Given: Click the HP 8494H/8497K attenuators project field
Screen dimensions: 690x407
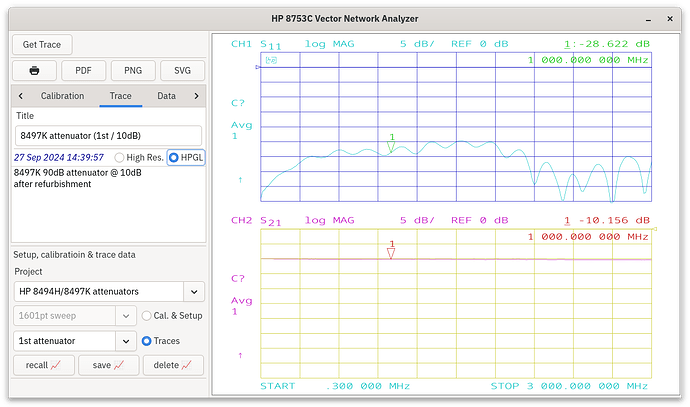Looking at the screenshot, I should point(99,292).
